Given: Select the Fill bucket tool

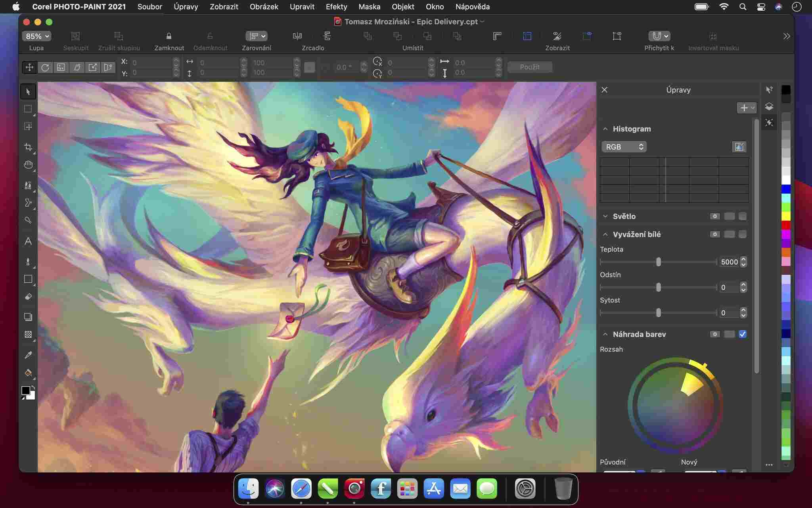Looking at the screenshot, I should (28, 373).
